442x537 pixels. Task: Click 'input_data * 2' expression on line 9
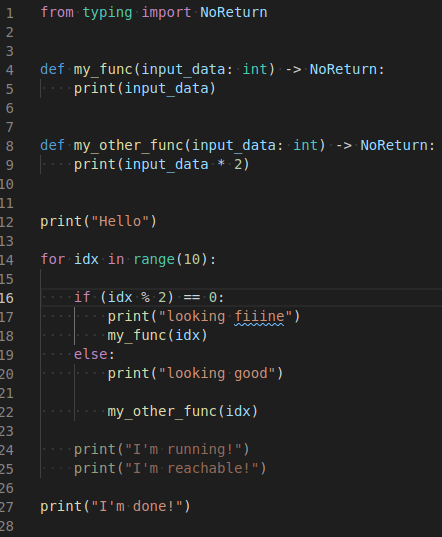tap(183, 165)
